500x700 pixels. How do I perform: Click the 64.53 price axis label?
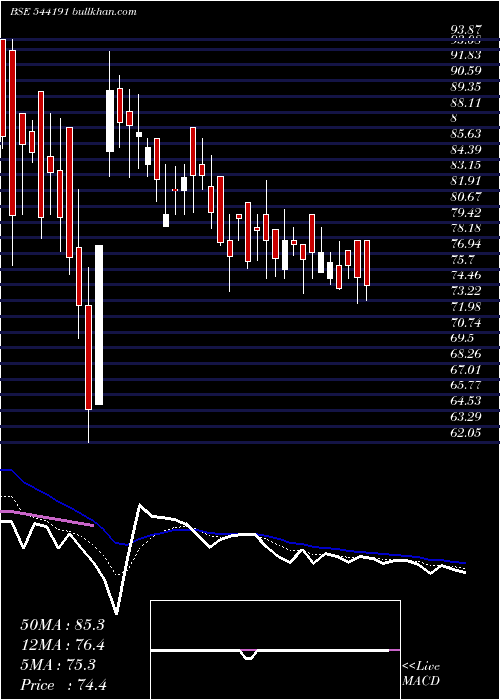click(466, 401)
